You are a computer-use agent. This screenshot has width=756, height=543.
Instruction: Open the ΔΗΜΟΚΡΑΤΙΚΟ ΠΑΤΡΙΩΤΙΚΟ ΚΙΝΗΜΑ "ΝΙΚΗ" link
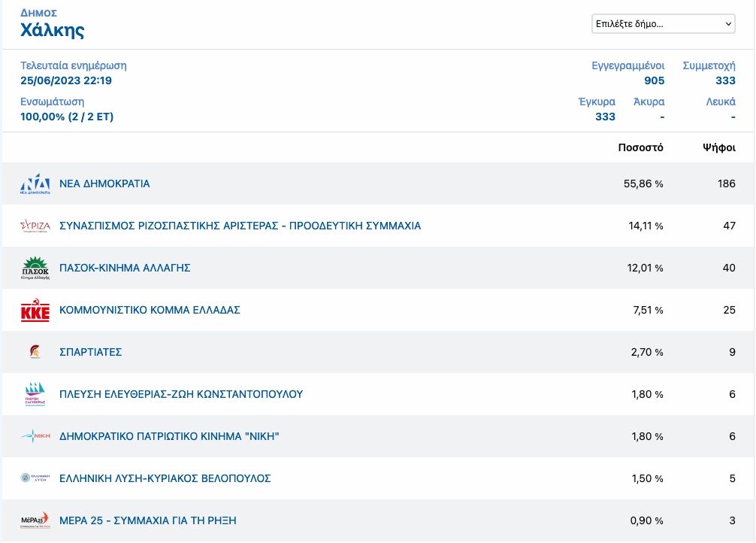tap(169, 436)
